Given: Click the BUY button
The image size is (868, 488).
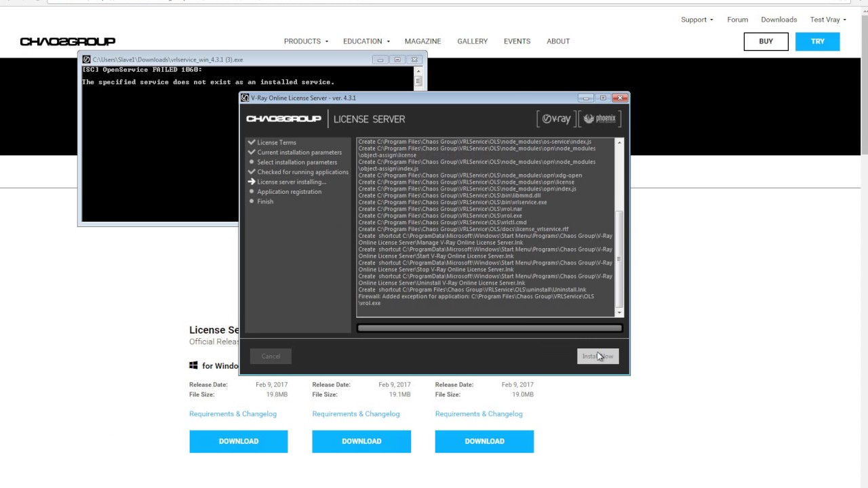Looking at the screenshot, I should pyautogui.click(x=766, y=41).
